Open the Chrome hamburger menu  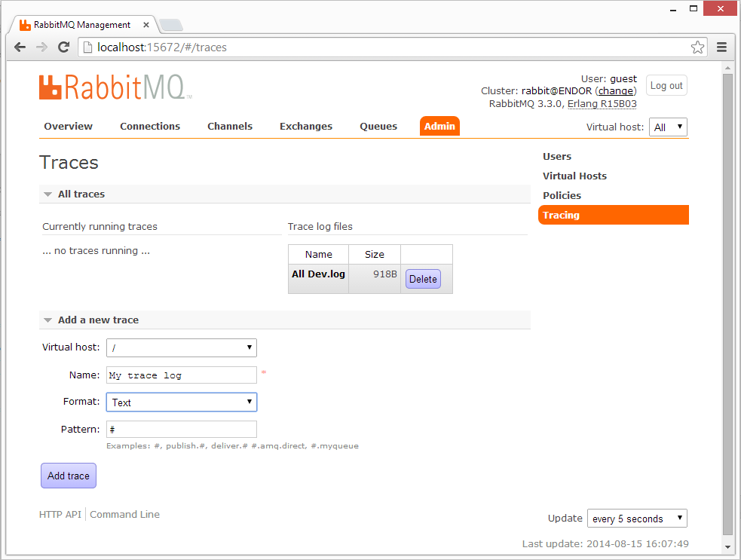click(x=721, y=47)
